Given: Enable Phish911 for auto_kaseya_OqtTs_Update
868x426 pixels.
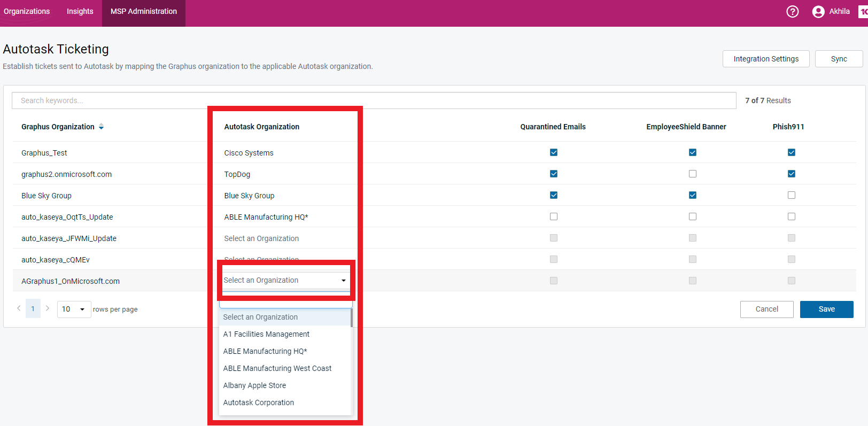Looking at the screenshot, I should 792,216.
